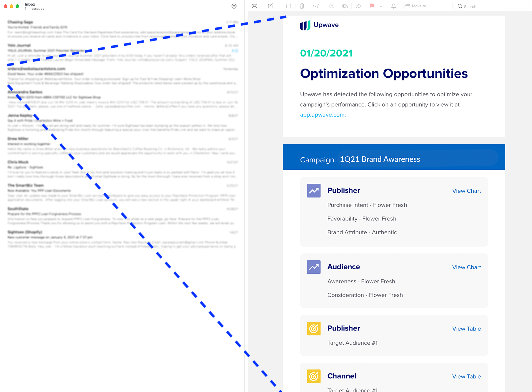Select 'Consideration - Flower Fresh' text
This screenshot has height=392, width=532.
(x=365, y=295)
